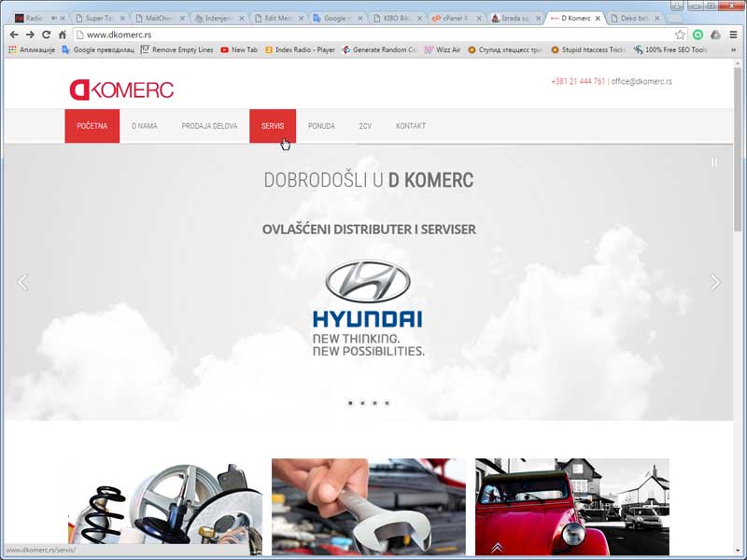Bookmark this page with the star icon
This screenshot has height=560, width=747.
coord(680,35)
